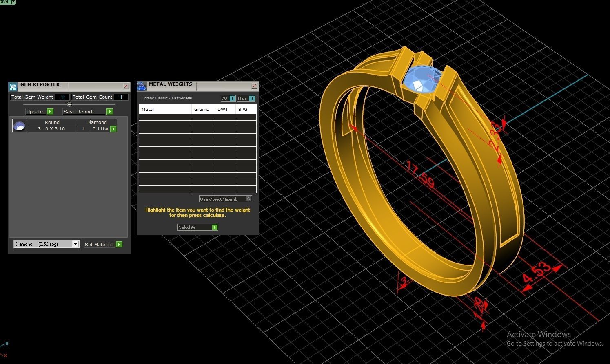Click the 4.53 width dimension label
610x364 pixels.
[x=537, y=272]
